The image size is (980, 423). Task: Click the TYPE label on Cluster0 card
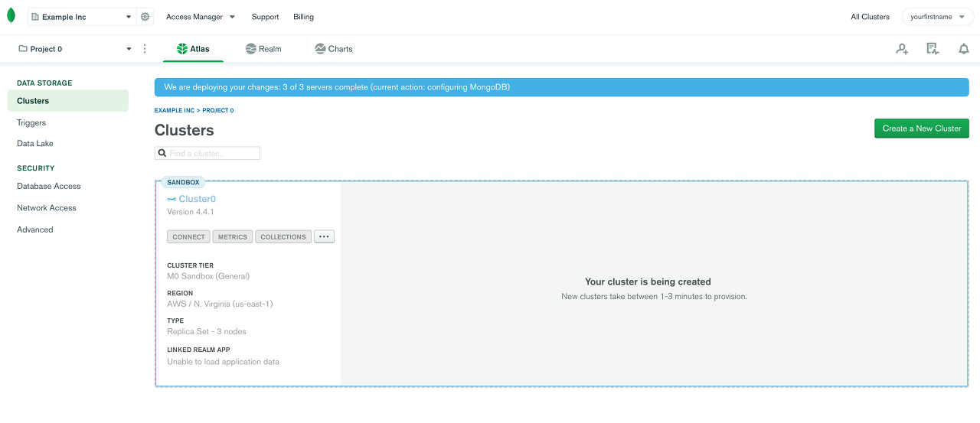[175, 321]
